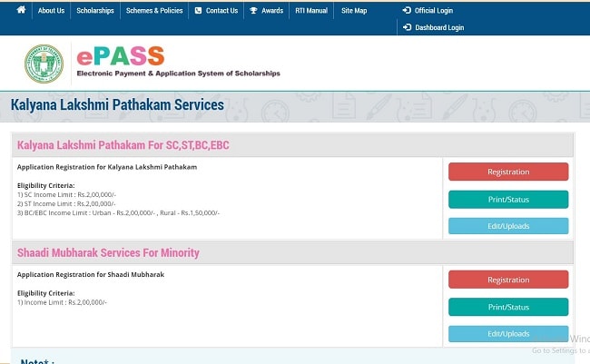Open the About Us menu

(51, 11)
